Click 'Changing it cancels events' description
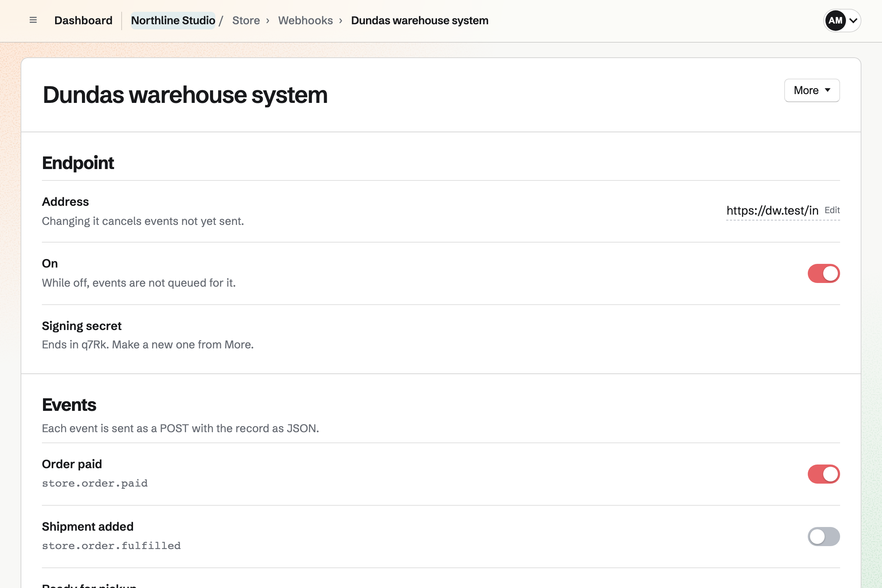 click(143, 221)
